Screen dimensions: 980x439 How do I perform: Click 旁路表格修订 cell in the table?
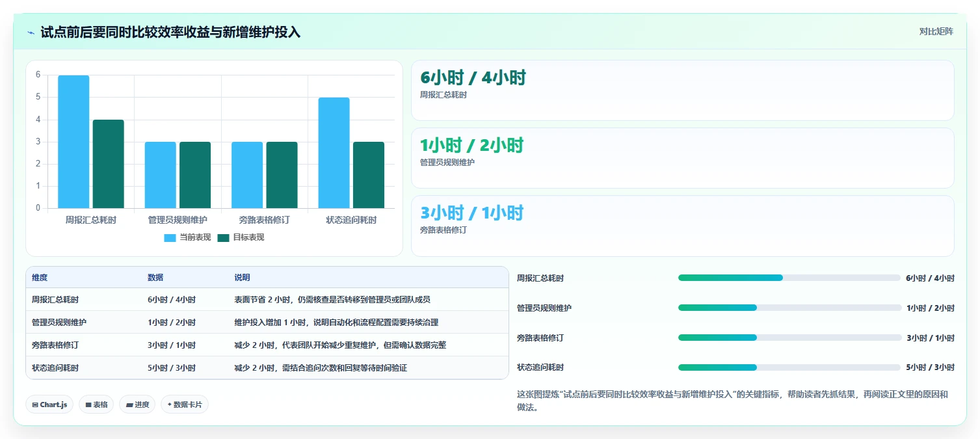pos(55,345)
